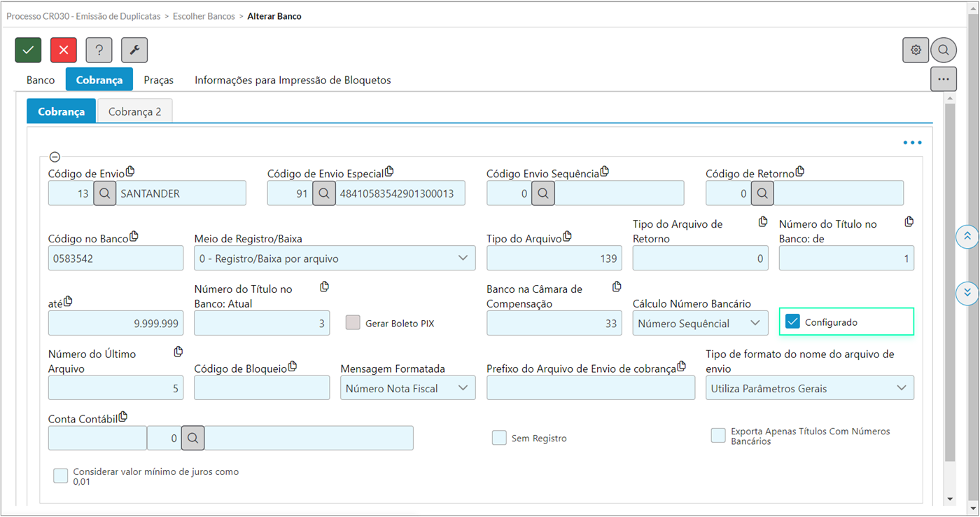Go to Escolher Bancos in the breadcrumb

coord(204,16)
